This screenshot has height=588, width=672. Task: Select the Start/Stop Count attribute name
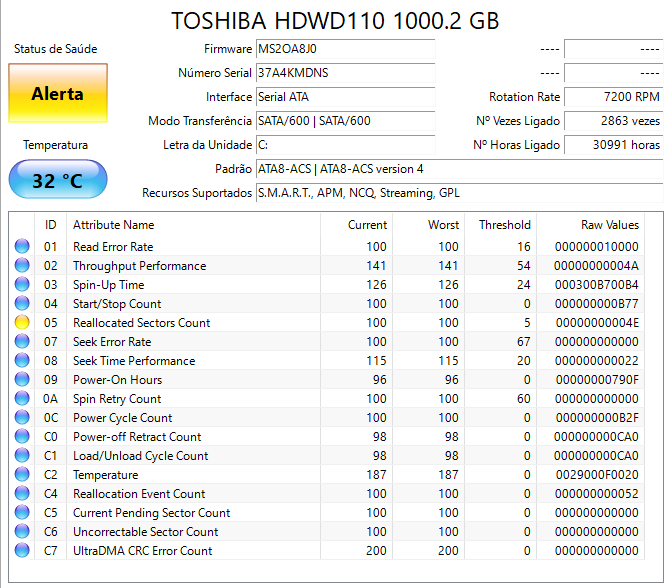pos(117,304)
